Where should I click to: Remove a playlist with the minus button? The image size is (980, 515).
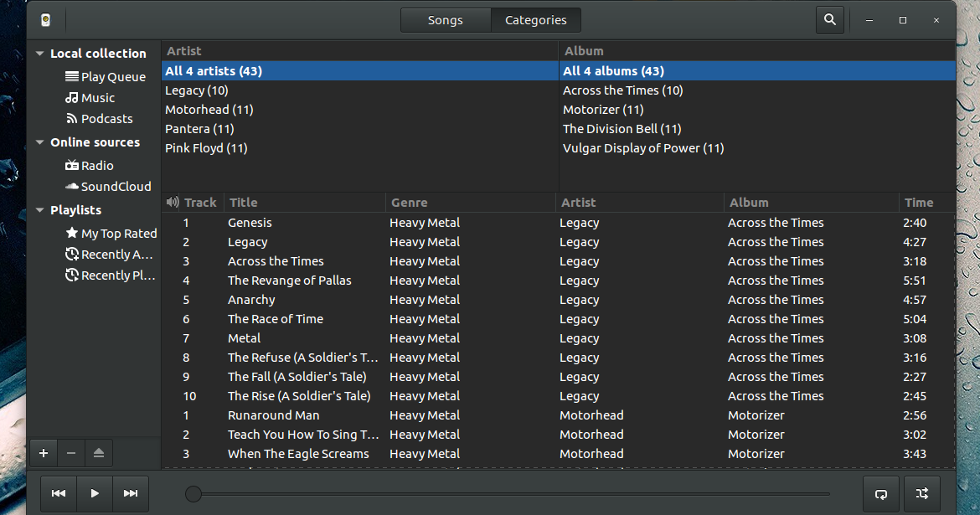pyautogui.click(x=71, y=453)
